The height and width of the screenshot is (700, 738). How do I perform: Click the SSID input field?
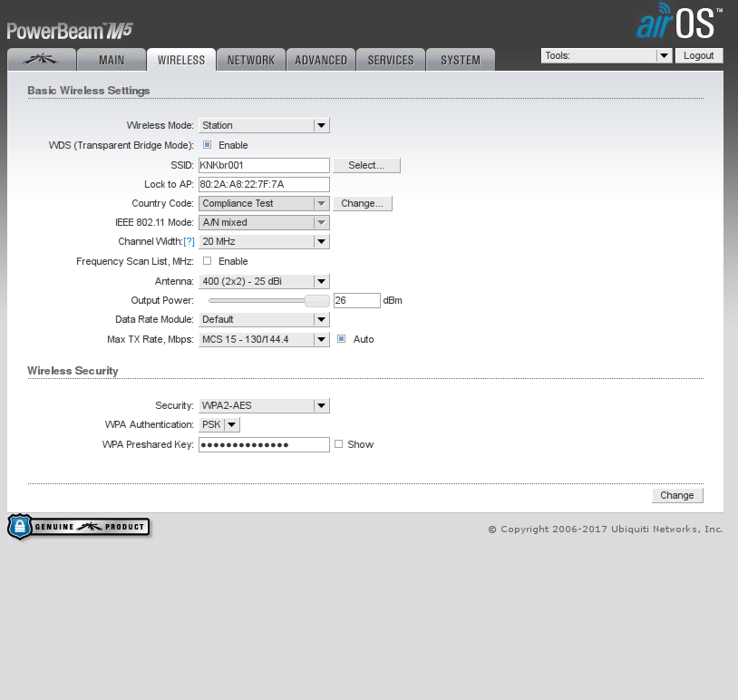264,165
